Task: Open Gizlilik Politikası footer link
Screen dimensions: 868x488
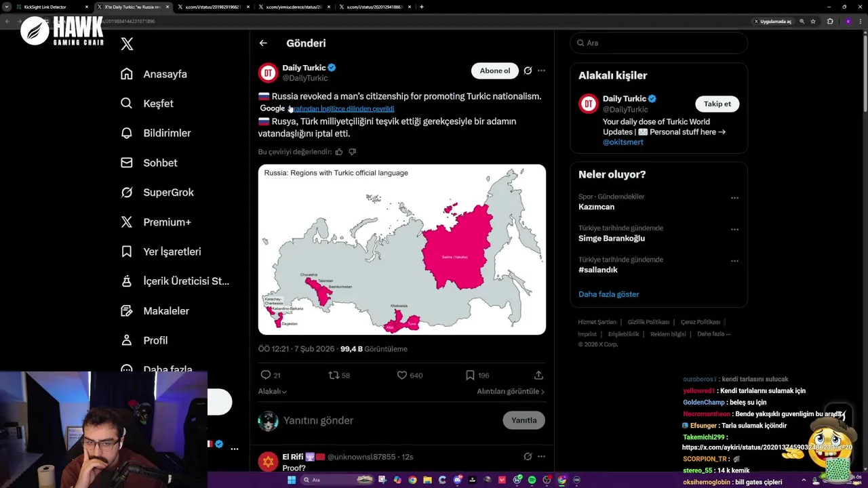Action: 648,322
